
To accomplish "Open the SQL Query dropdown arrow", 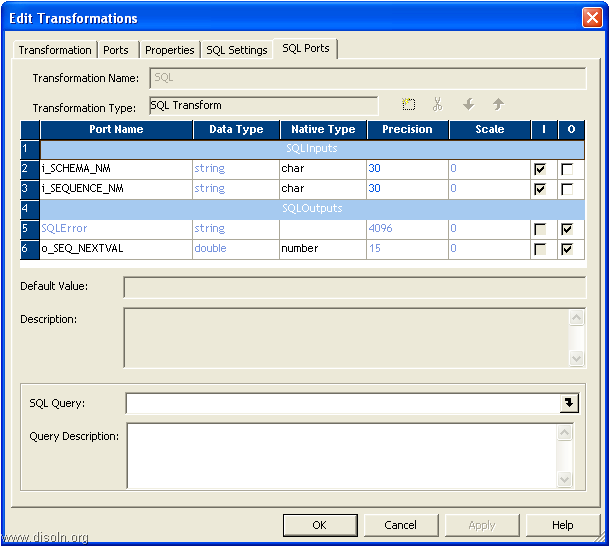I will (x=570, y=403).
